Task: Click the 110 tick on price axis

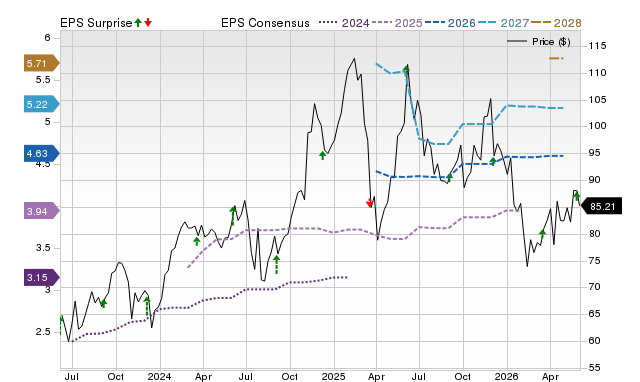Action: click(597, 73)
